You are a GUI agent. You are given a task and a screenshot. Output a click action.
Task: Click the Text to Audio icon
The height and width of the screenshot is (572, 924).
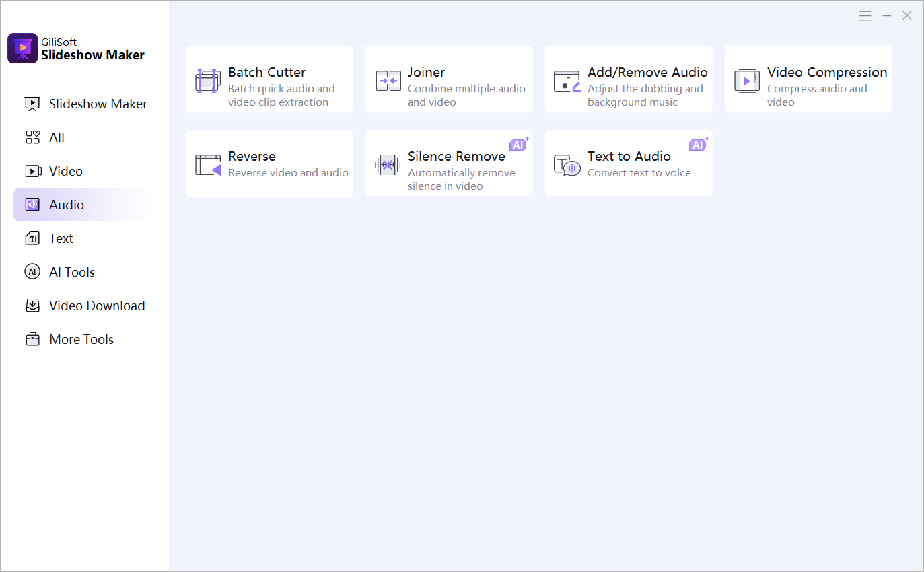pos(567,165)
